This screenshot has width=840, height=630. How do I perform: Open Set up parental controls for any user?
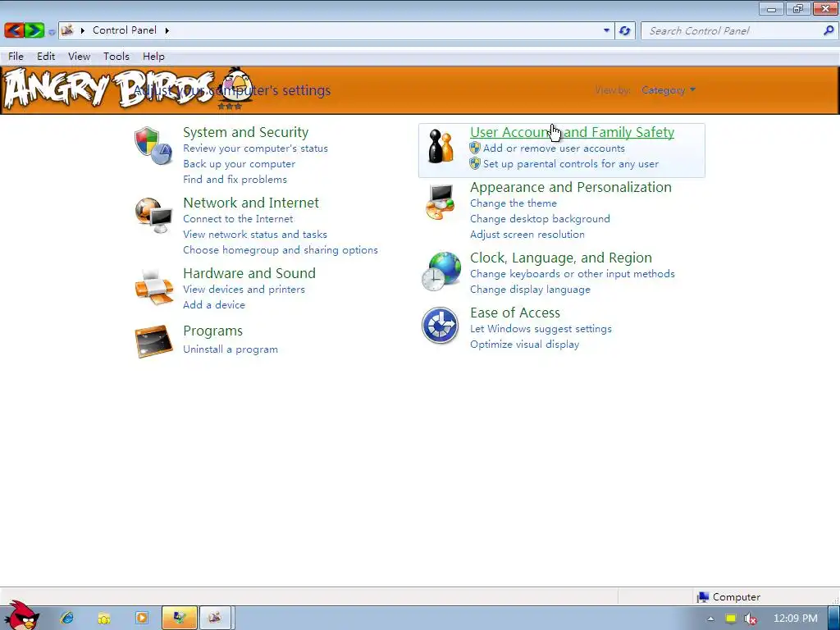pos(571,164)
